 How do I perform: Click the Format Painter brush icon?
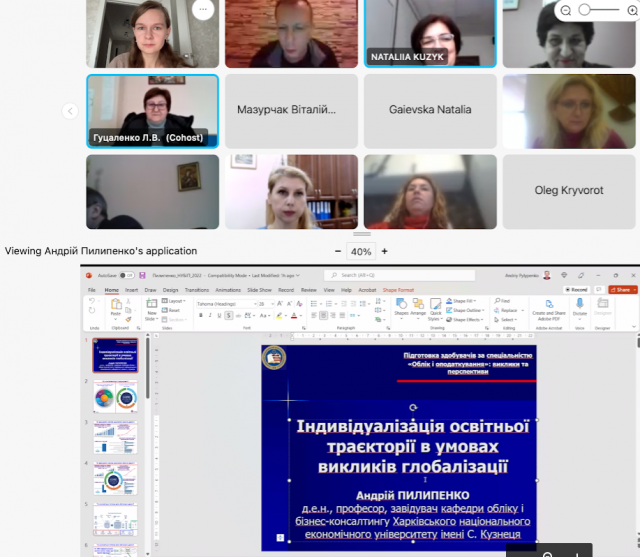(x=128, y=319)
